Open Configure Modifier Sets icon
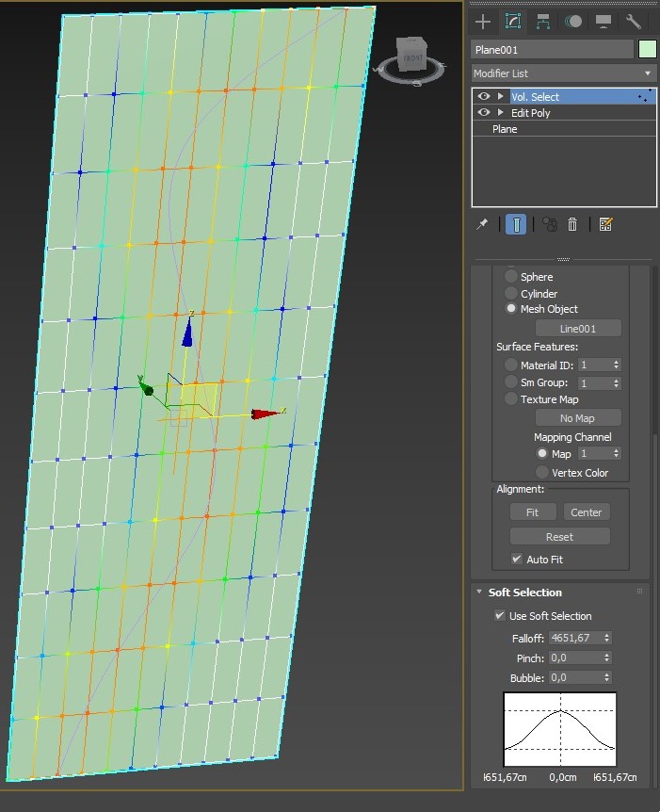Screen dimensions: 660x812 coord(605,224)
